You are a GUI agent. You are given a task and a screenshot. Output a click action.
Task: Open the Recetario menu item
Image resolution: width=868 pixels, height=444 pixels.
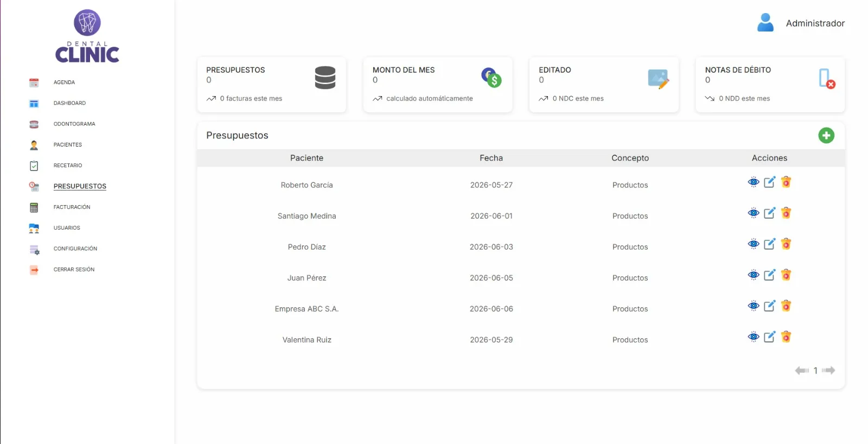[68, 166]
